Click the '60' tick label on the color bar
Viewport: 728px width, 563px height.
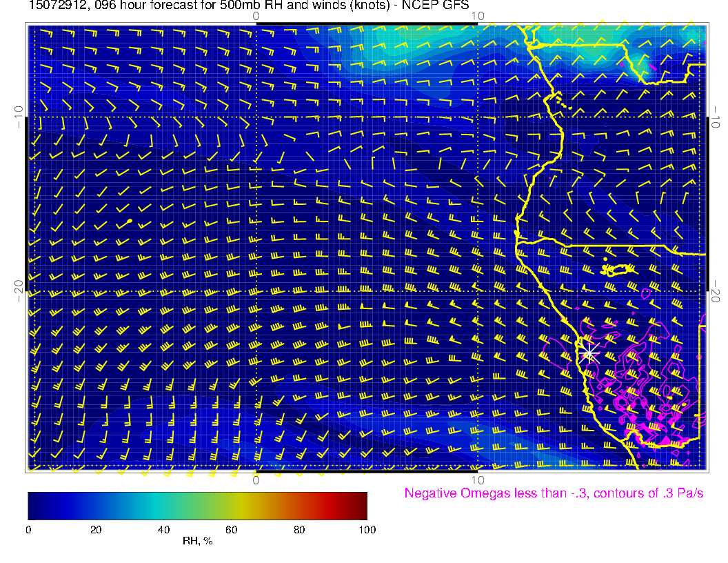click(x=231, y=530)
